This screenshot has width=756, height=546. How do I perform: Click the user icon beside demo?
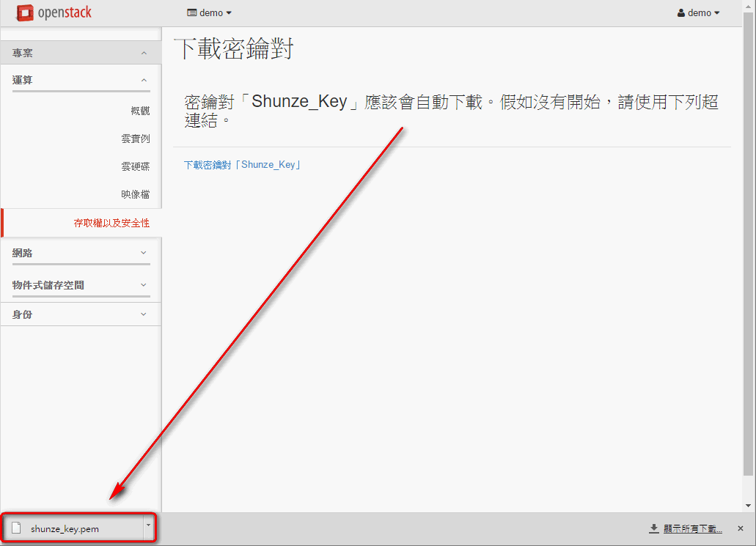680,13
